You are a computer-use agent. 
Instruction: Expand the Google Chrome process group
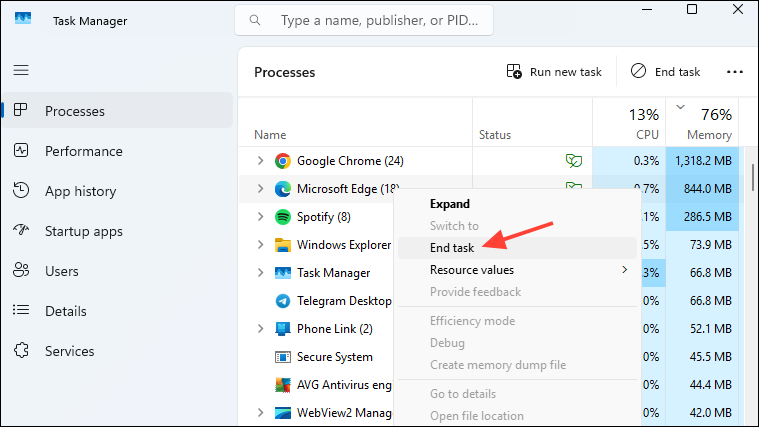click(261, 161)
